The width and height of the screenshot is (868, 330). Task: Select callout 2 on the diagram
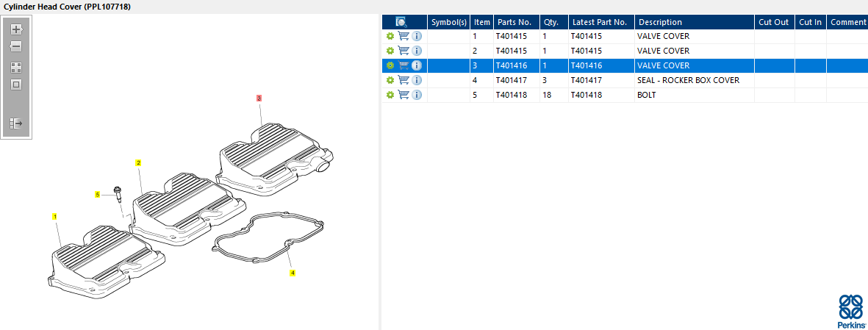138,162
